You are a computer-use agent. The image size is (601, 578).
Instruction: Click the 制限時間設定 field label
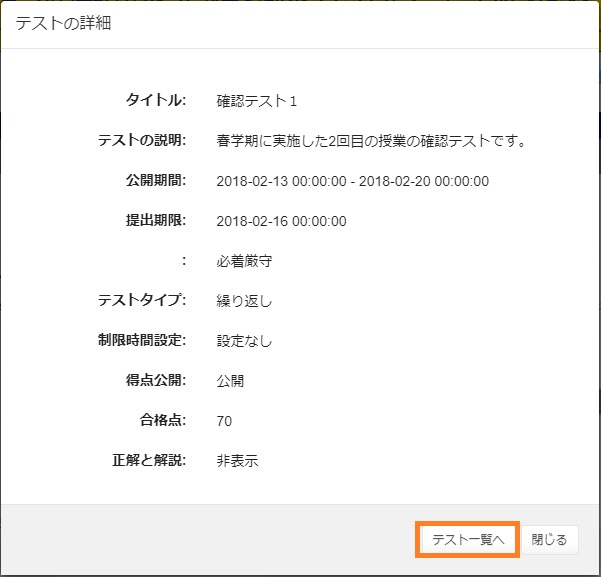(135, 340)
